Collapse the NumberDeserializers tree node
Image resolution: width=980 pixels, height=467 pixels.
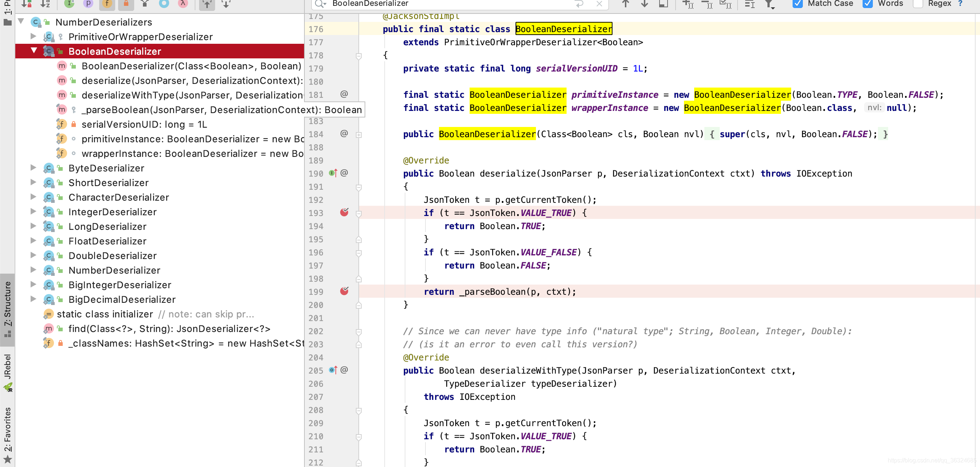[x=21, y=21]
